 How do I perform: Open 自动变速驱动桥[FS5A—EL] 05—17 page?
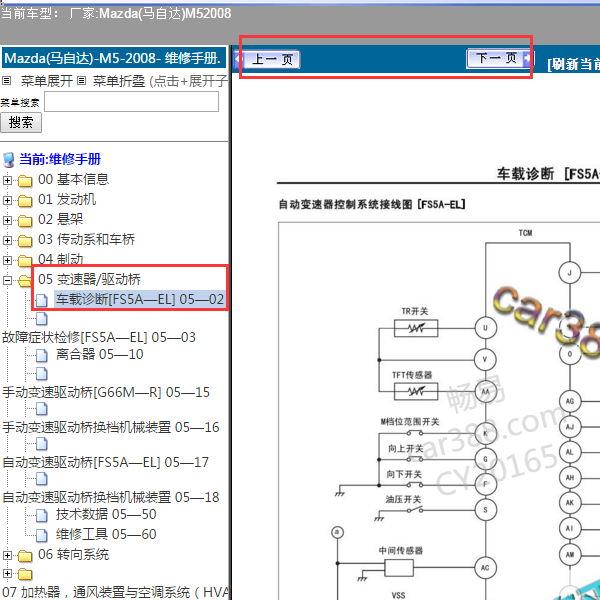[x=106, y=462]
